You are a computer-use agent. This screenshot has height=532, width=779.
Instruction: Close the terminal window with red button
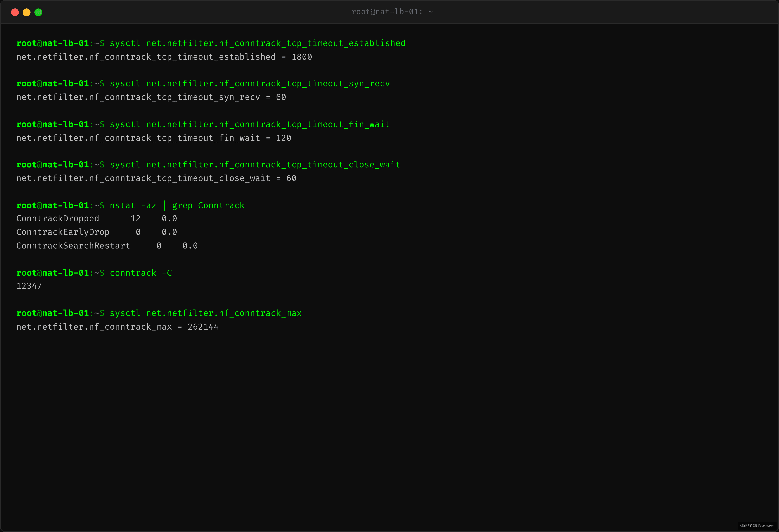coord(15,12)
